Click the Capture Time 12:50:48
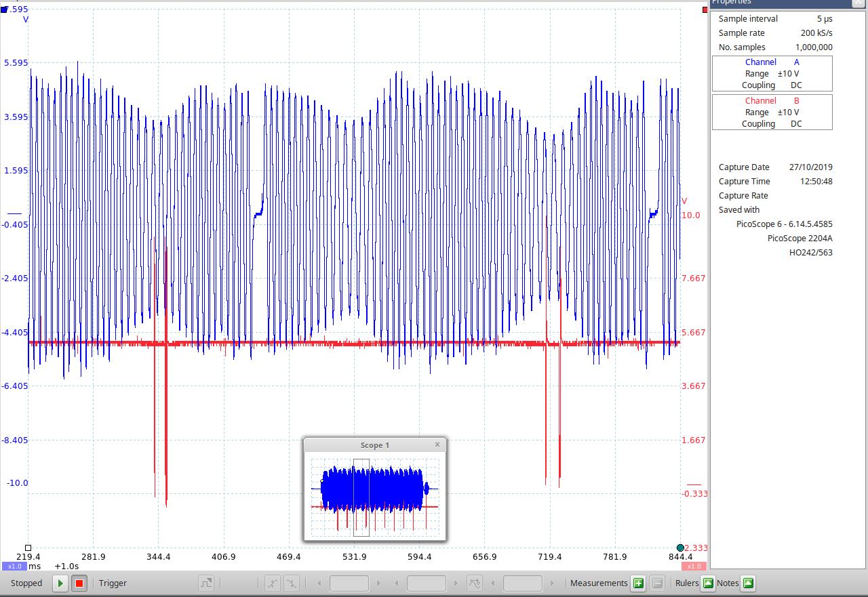 (x=816, y=181)
